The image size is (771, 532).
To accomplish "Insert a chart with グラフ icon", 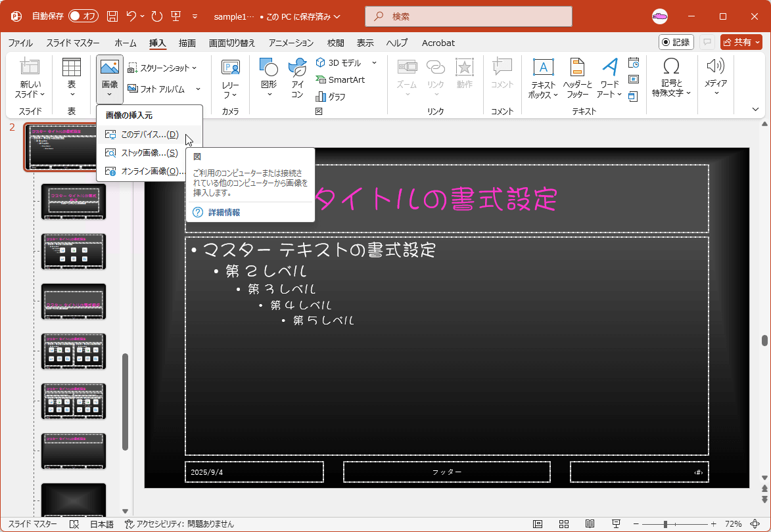I will pos(331,97).
